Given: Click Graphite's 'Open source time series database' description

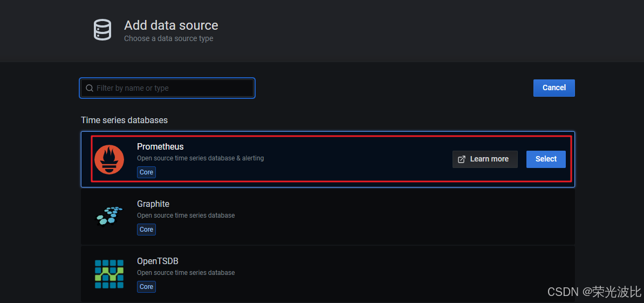Looking at the screenshot, I should point(186,216).
